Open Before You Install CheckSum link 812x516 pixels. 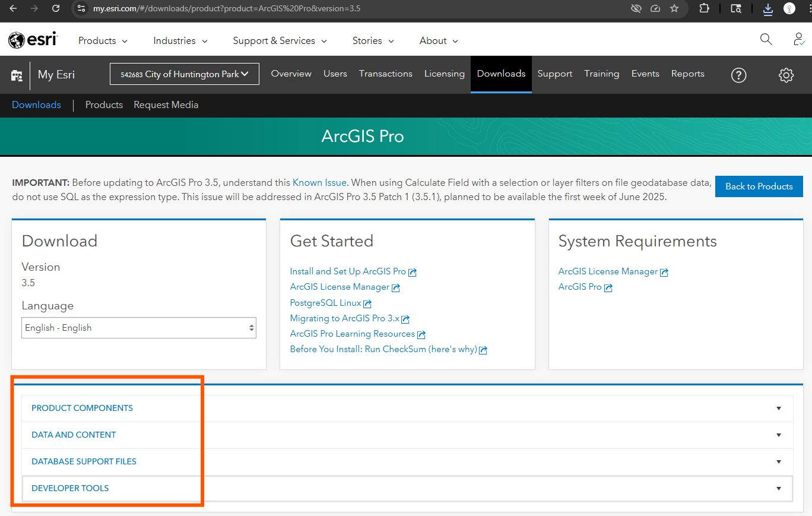[x=383, y=349]
